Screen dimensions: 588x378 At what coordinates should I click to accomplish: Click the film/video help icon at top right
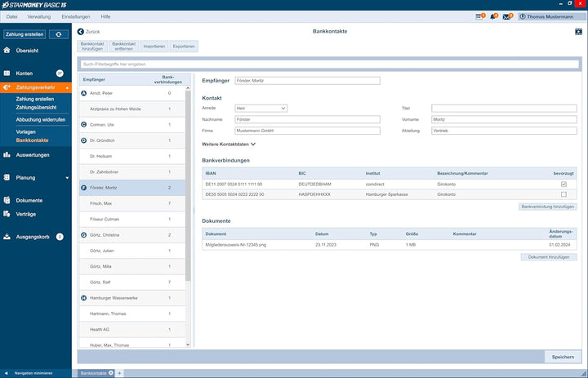pyautogui.click(x=578, y=32)
